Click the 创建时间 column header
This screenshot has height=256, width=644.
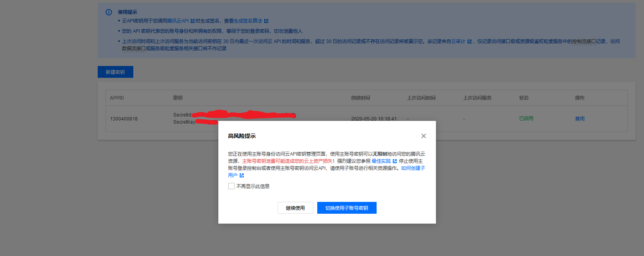point(361,98)
